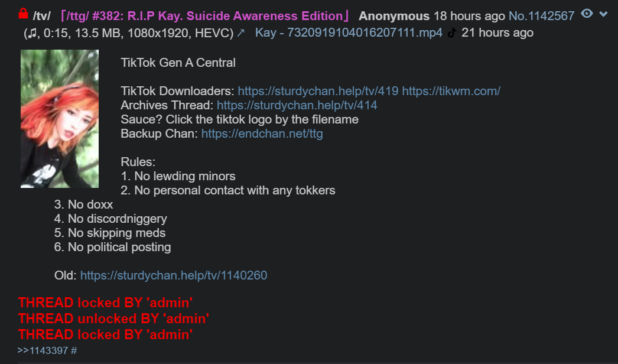This screenshot has height=364, width=618.
Task: Open the post menu chevron dropdown
Action: click(603, 14)
